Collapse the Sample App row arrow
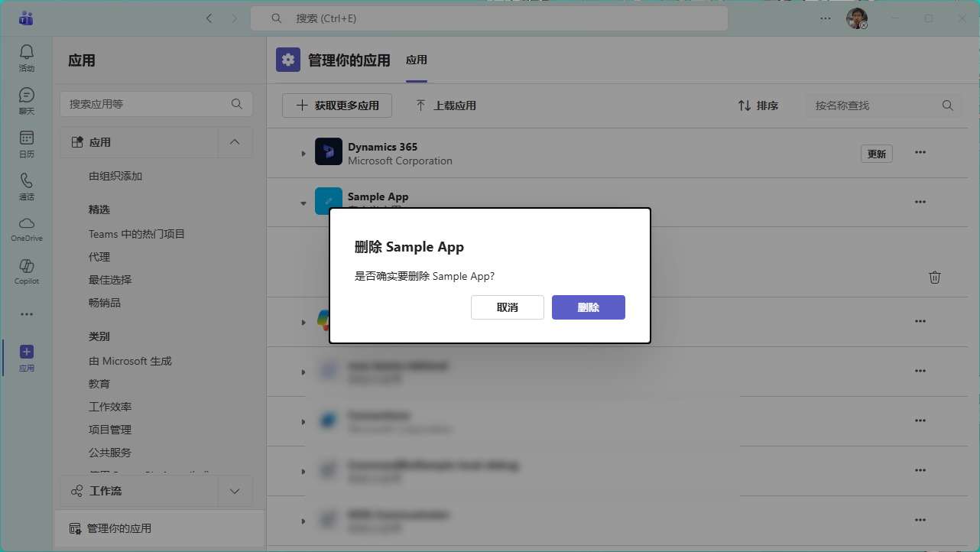This screenshot has height=552, width=980. [303, 203]
